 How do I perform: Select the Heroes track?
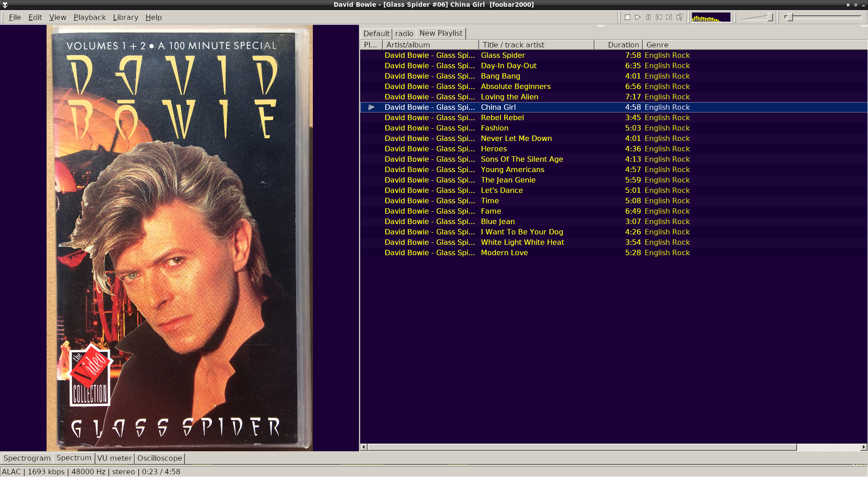494,149
